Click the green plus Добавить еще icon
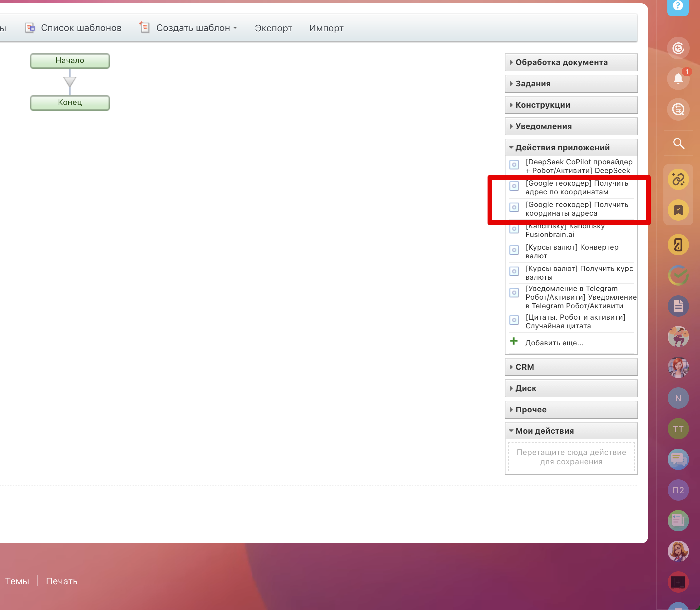The height and width of the screenshot is (610, 700). (x=514, y=341)
